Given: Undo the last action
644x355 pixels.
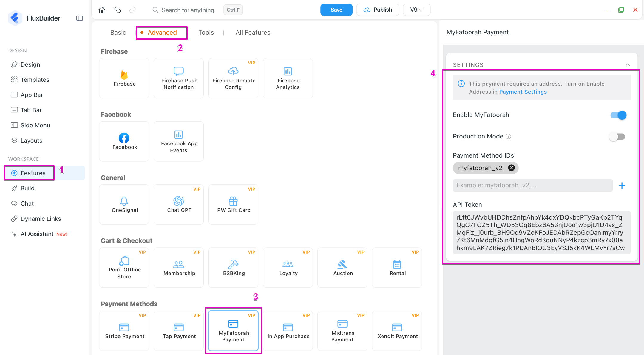Looking at the screenshot, I should pyautogui.click(x=117, y=10).
